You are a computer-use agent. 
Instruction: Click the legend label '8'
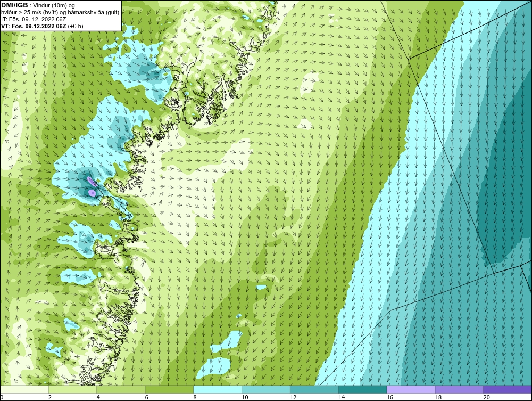click(x=195, y=397)
